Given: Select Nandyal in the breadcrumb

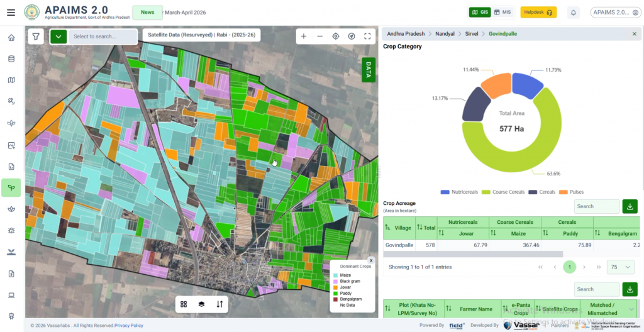Looking at the screenshot, I should [x=445, y=34].
